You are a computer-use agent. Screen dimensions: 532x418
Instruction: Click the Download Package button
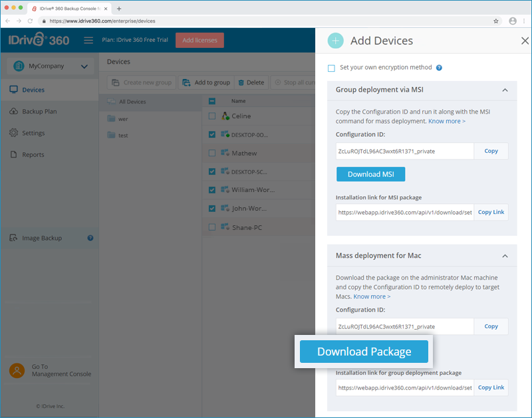[x=364, y=352]
